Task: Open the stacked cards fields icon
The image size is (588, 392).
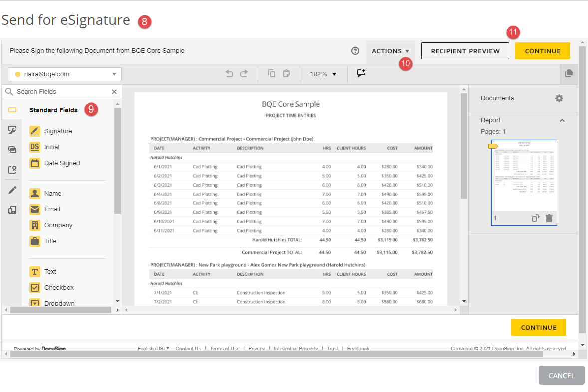Action: click(x=12, y=150)
